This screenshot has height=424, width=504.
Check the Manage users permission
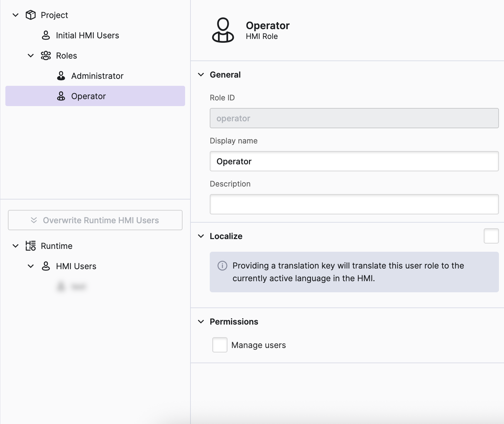click(x=220, y=345)
